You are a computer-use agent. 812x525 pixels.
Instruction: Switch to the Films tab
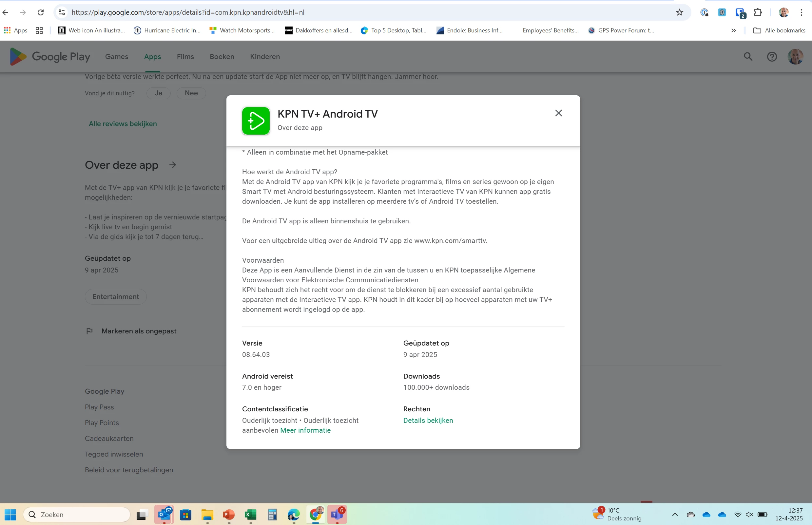[x=185, y=57]
